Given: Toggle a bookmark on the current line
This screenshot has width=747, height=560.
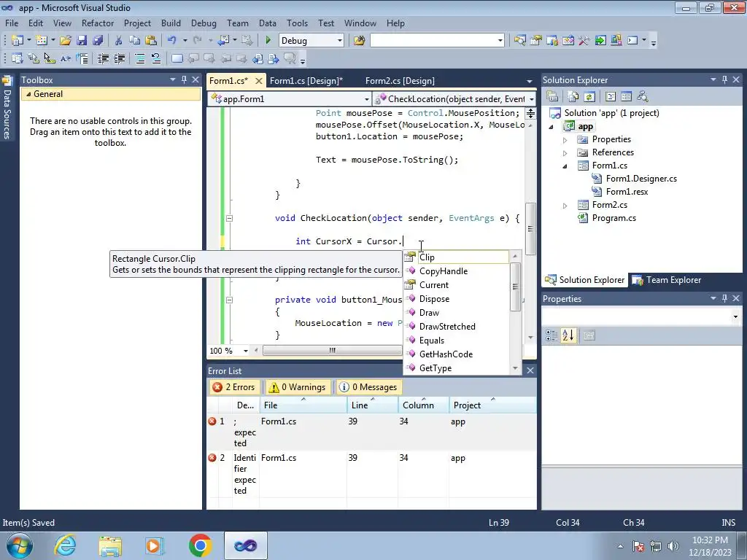Looking at the screenshot, I should click(177, 58).
